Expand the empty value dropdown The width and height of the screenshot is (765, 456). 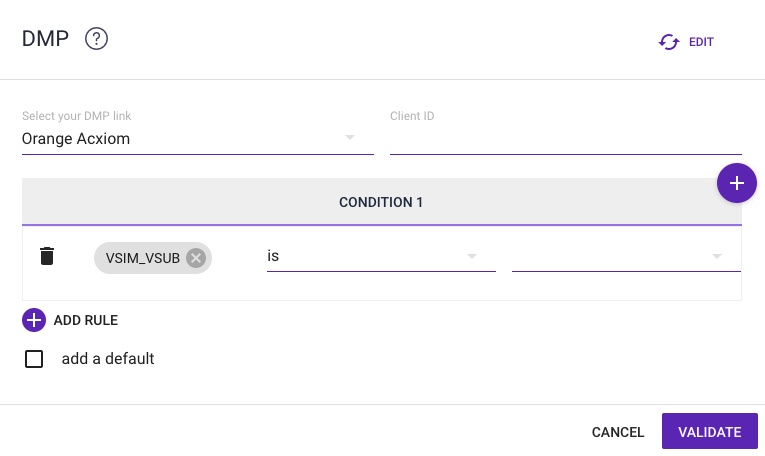coord(625,257)
